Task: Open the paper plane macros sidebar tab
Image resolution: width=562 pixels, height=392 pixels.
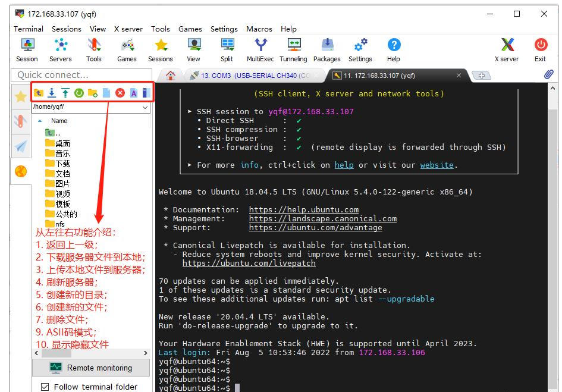Action: [21, 146]
